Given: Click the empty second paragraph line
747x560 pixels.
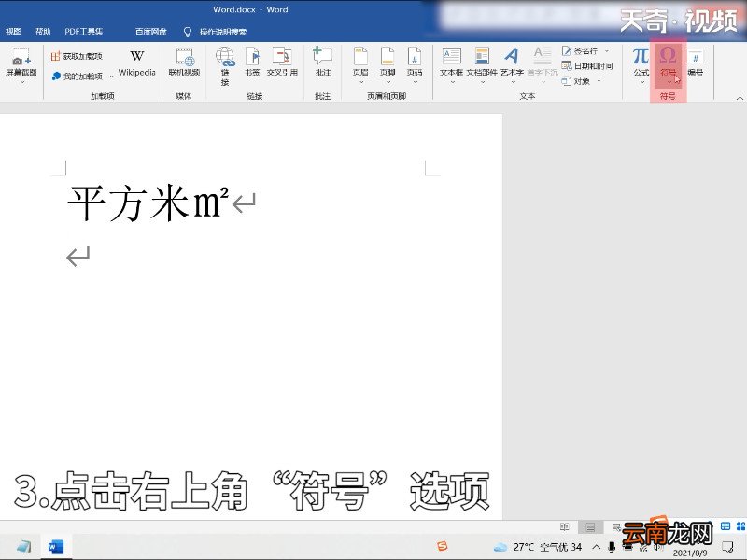Looking at the screenshot, I should click(x=78, y=257).
